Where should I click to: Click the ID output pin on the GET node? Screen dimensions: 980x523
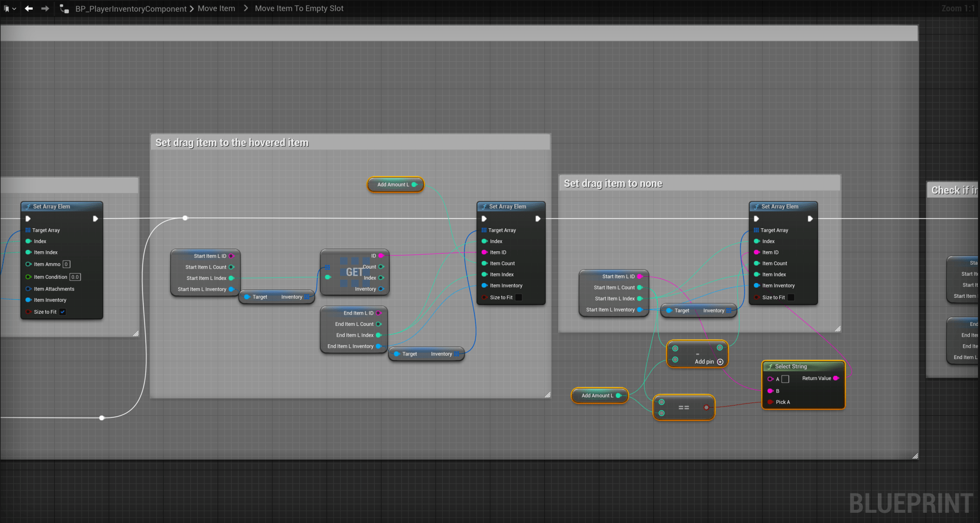click(x=381, y=256)
